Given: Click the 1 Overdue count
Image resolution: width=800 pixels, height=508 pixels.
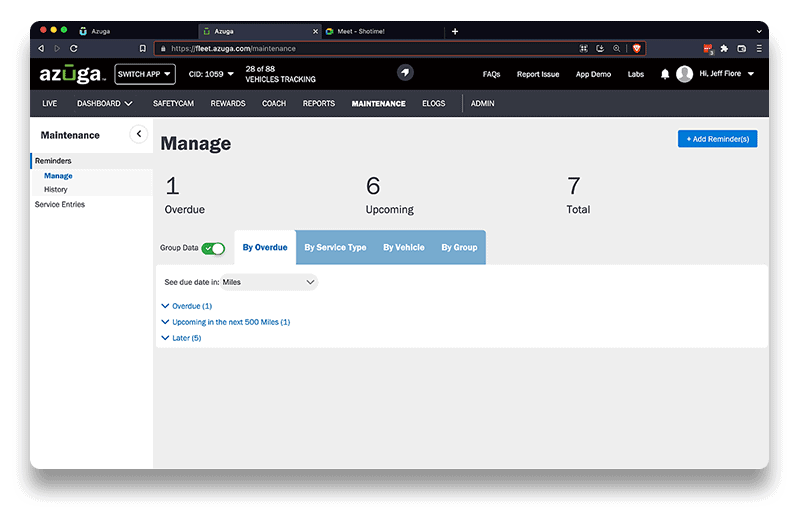Looking at the screenshot, I should tap(184, 194).
